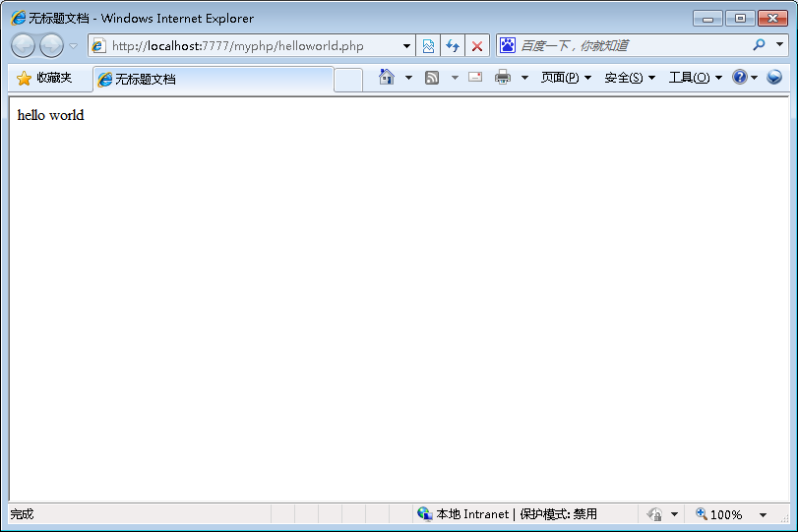
Task: Click the Read Mail envelope icon
Action: click(475, 78)
